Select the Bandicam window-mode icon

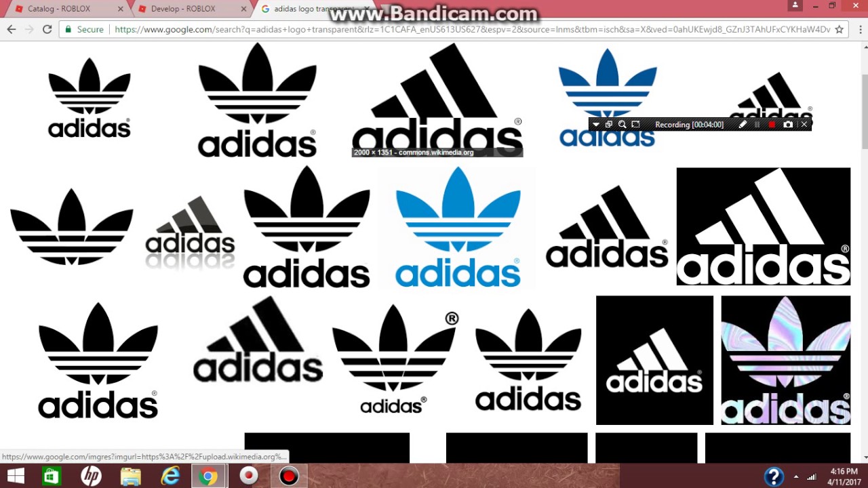609,125
